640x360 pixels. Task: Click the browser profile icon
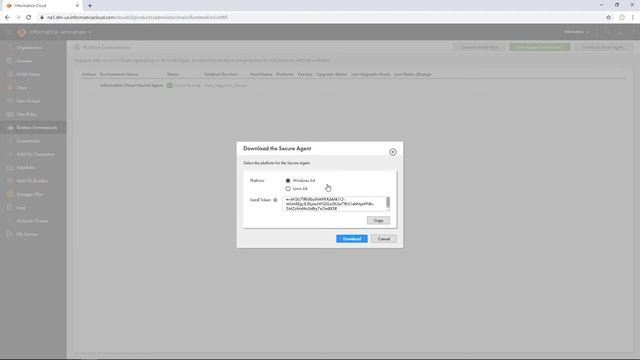click(622, 18)
